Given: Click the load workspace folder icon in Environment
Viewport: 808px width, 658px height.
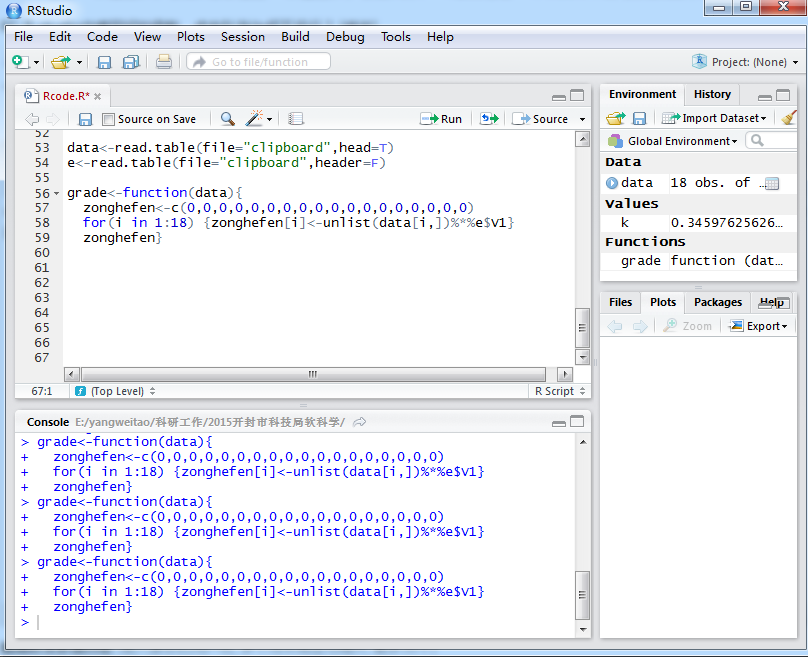Looking at the screenshot, I should [615, 118].
